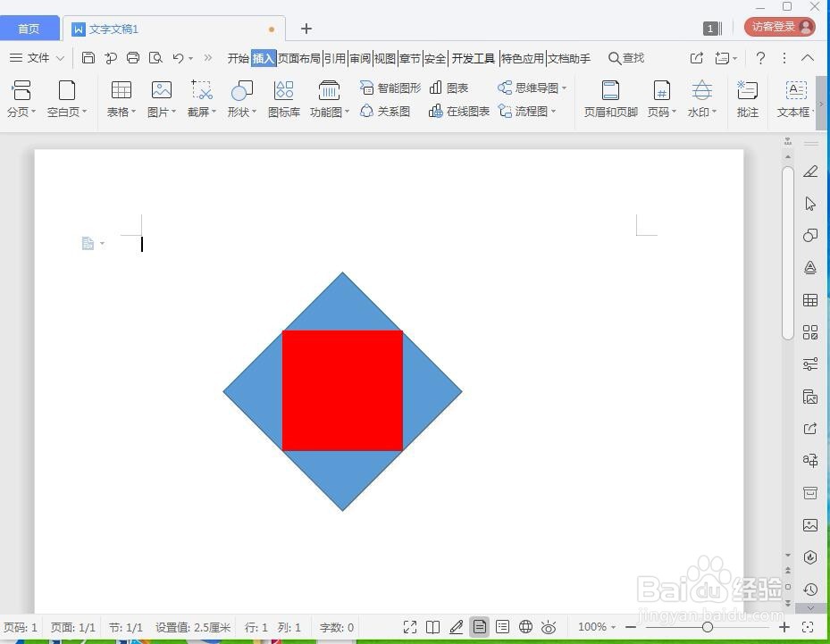Switch to web layout view in status bar
Image resolution: width=830 pixels, height=644 pixels.
525,627
